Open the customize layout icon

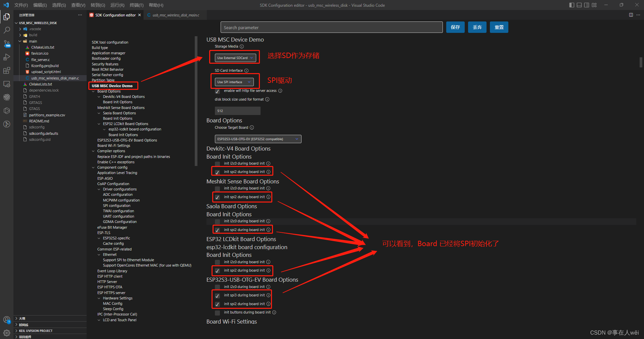click(594, 5)
